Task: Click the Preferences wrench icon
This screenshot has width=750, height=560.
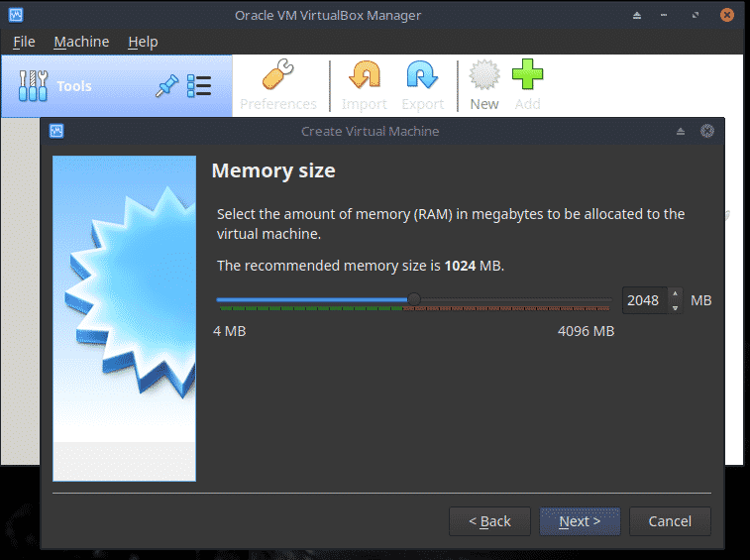Action: [277, 74]
